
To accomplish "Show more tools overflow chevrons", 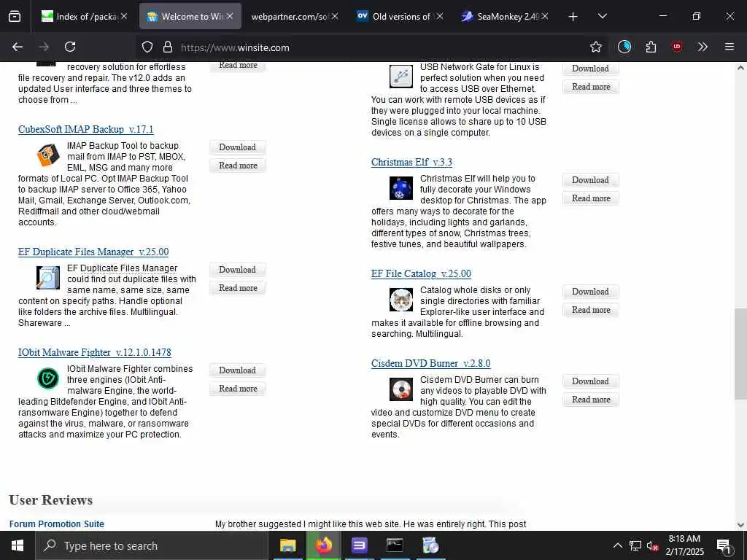I will [703, 47].
